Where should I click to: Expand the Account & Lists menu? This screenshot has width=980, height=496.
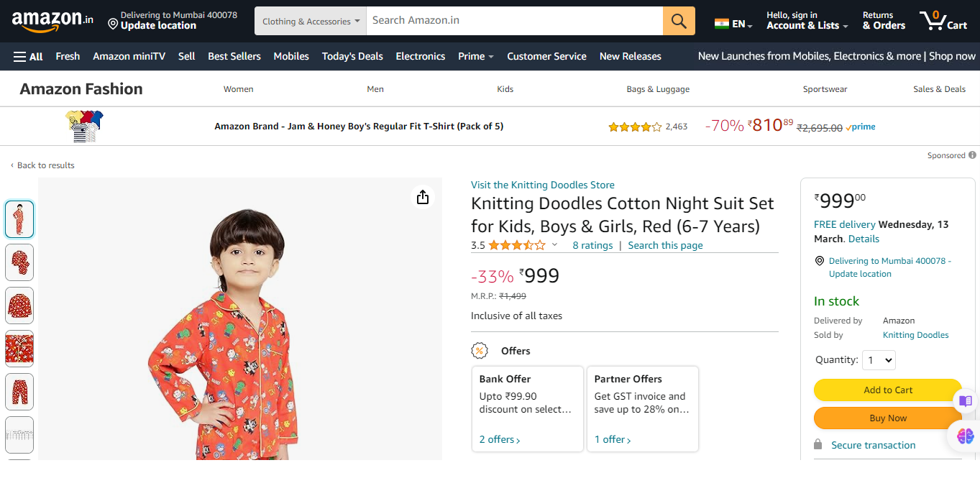[807, 21]
